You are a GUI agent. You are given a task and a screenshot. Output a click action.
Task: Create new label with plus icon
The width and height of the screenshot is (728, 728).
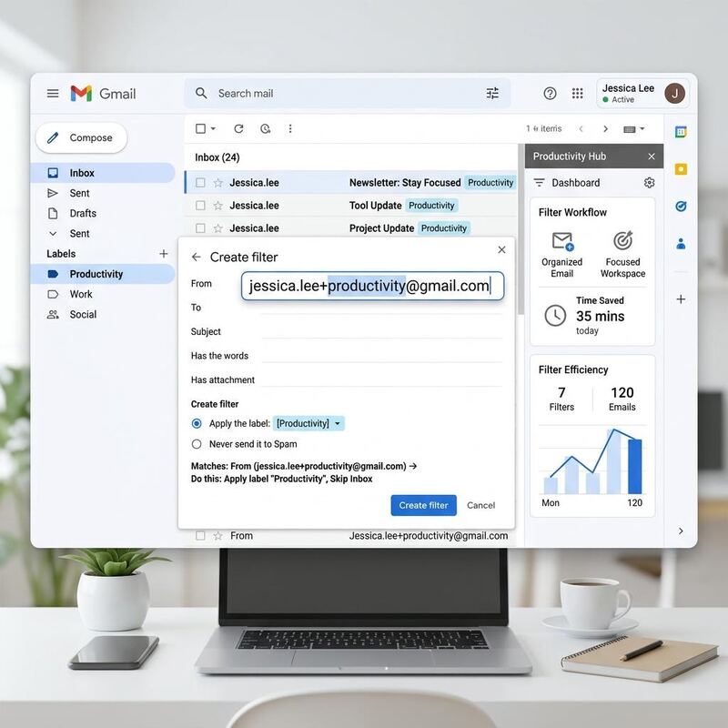coord(164,254)
